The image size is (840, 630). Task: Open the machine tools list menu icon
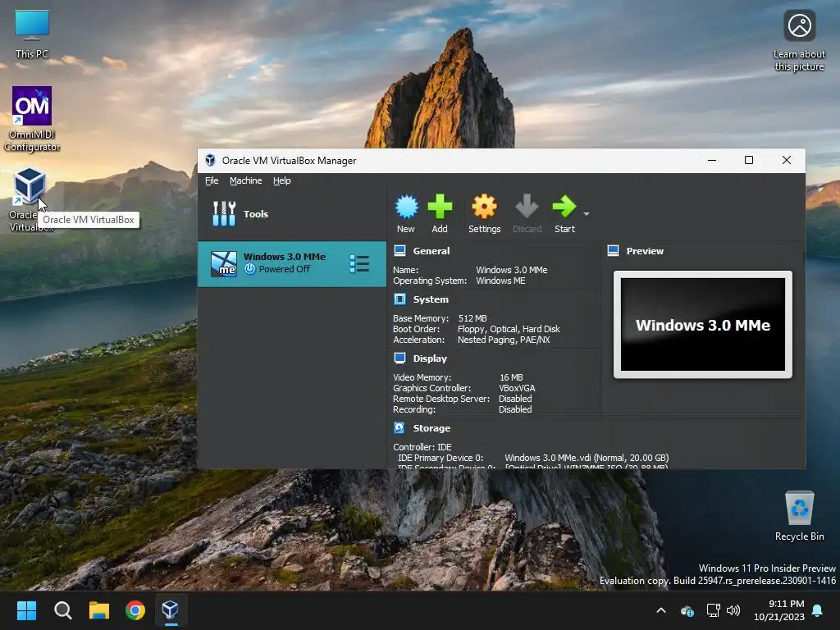pos(359,263)
